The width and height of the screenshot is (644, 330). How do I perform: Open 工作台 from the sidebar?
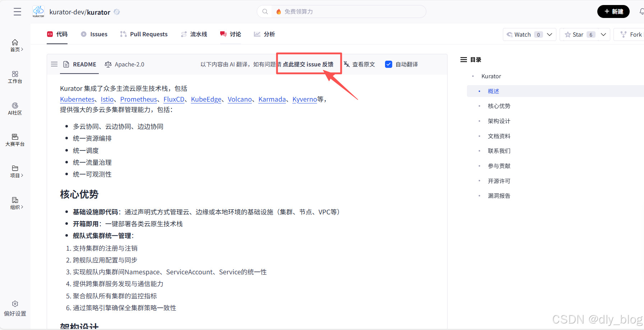(15, 77)
